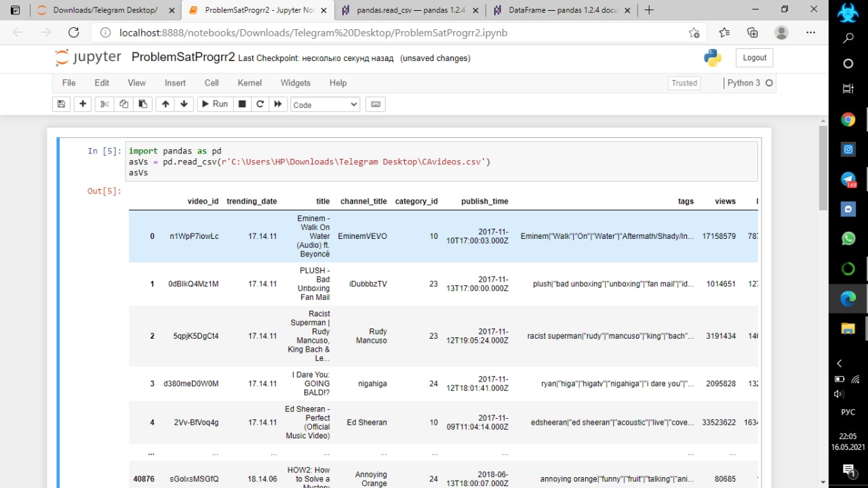Show hidden tray icons chevron
868x488 pixels.
click(x=840, y=364)
